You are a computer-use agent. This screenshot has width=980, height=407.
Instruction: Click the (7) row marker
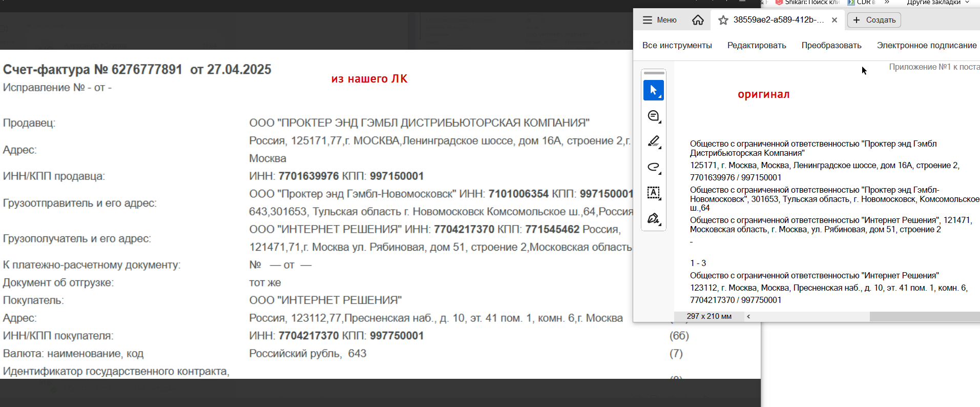(x=676, y=354)
